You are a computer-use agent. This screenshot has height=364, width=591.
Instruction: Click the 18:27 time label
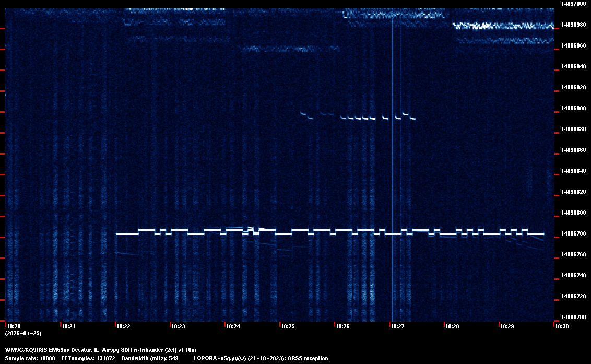coord(398,326)
